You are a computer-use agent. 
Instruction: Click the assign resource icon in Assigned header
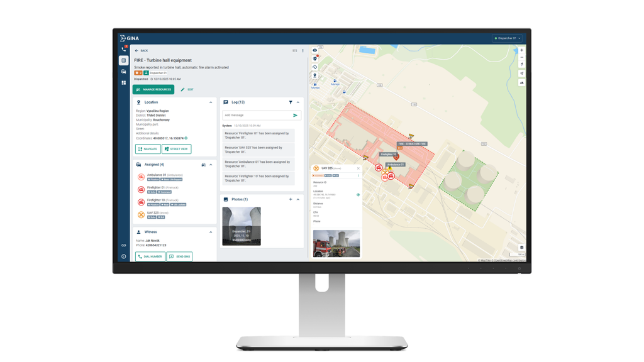[203, 165]
